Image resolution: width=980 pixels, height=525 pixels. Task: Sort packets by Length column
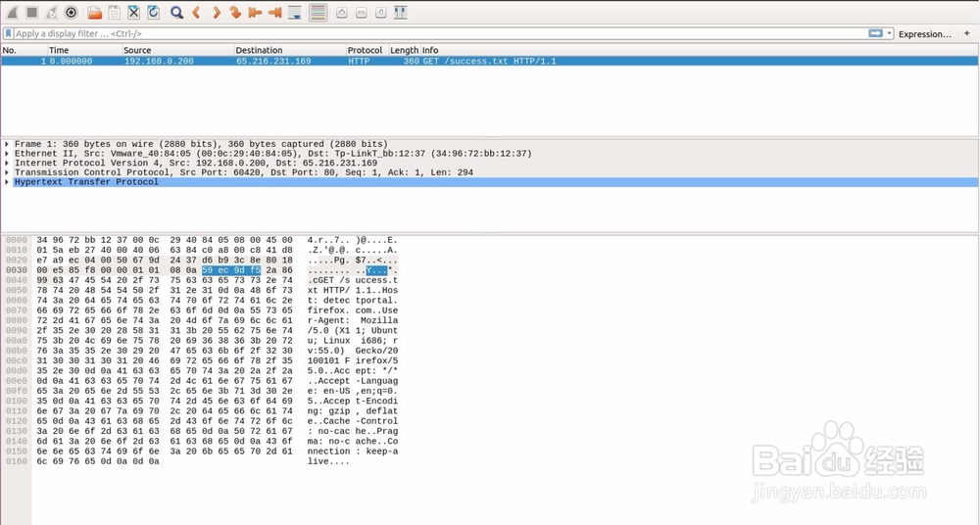[x=404, y=50]
